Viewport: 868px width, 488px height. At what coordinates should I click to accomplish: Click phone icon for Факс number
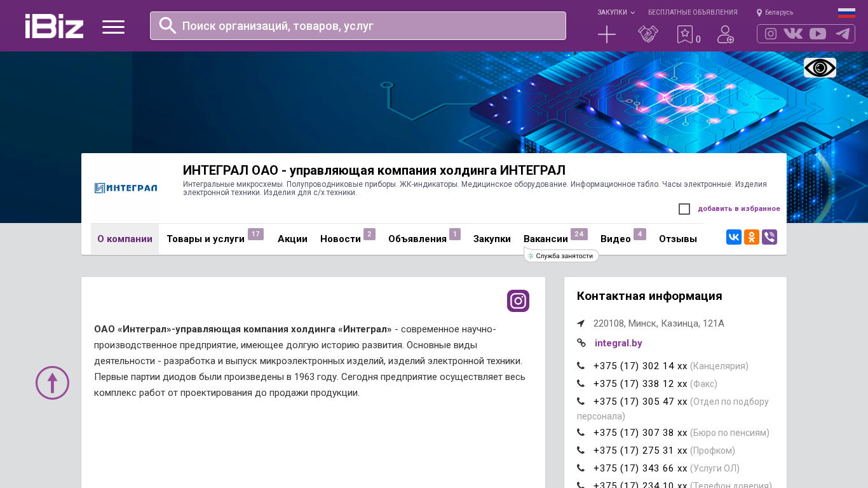pyautogui.click(x=581, y=383)
